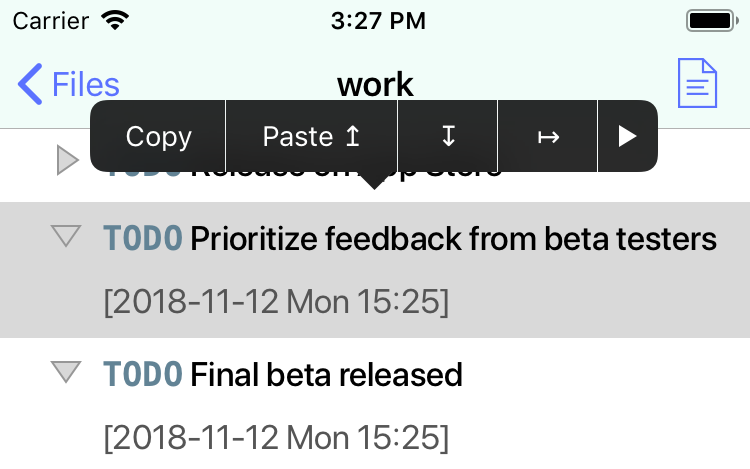Collapse the Final beta released item
750x469 pixels.
tap(66, 372)
